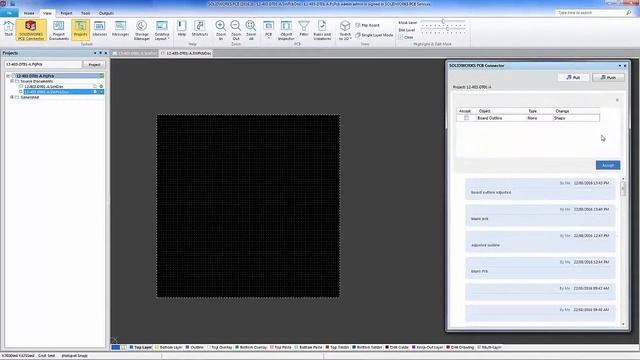
Task: Select the Keep-Out Layer tab
Action: [427, 347]
